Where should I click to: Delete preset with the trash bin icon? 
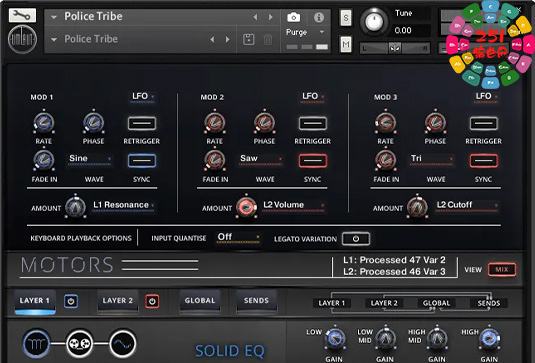(268, 40)
